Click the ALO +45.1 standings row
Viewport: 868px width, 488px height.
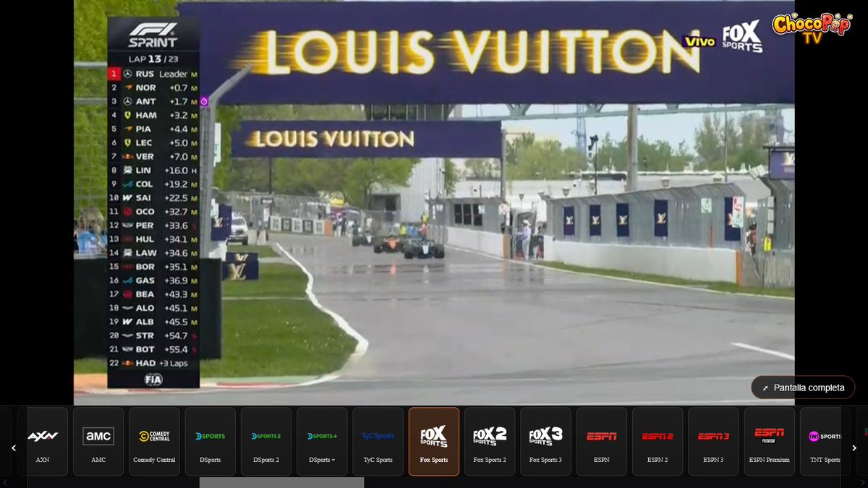(153, 307)
